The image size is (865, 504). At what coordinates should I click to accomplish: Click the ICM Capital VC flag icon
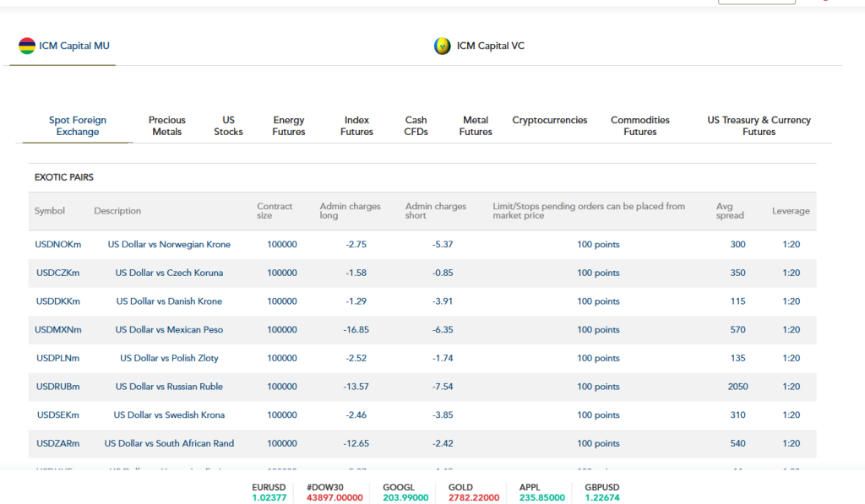[442, 46]
